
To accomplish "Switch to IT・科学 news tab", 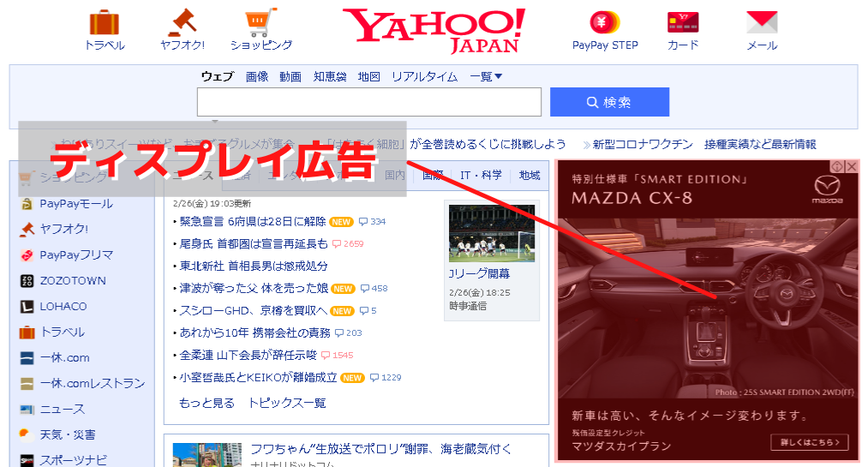I will click(x=481, y=176).
